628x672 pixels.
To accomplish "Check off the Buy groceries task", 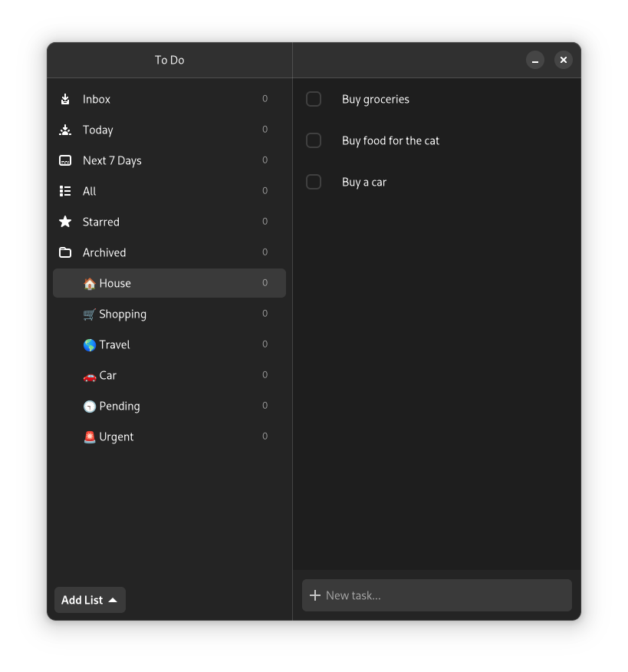I will pos(313,99).
